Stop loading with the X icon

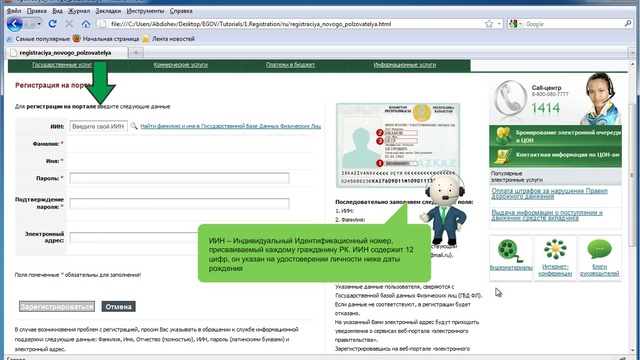(x=69, y=24)
